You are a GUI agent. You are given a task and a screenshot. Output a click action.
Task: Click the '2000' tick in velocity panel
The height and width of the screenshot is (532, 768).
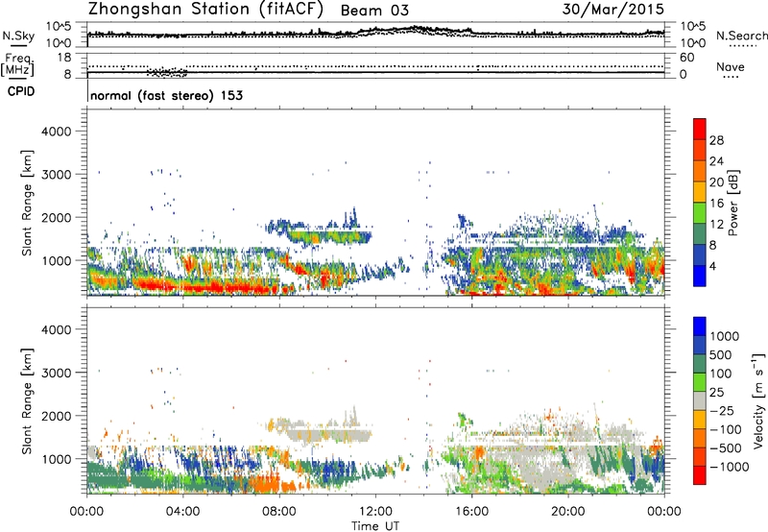pos(57,416)
